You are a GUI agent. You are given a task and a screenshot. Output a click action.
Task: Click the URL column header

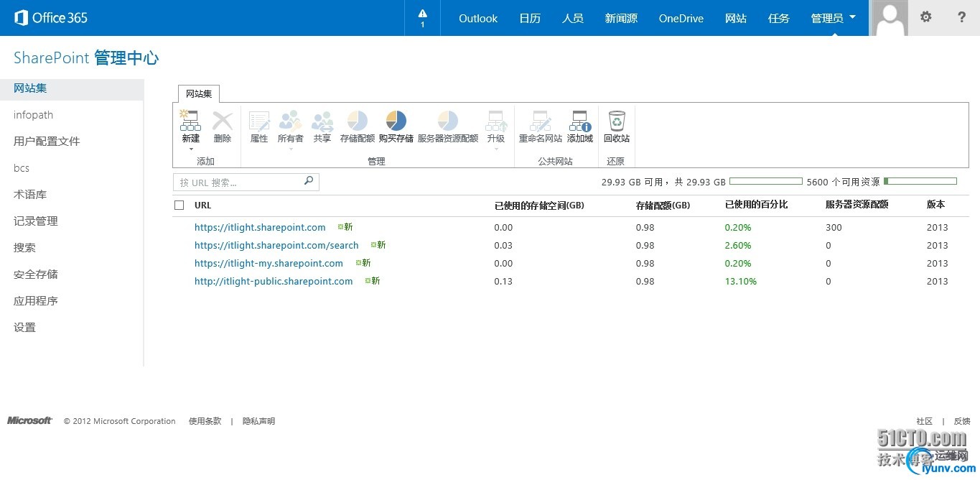coord(203,206)
